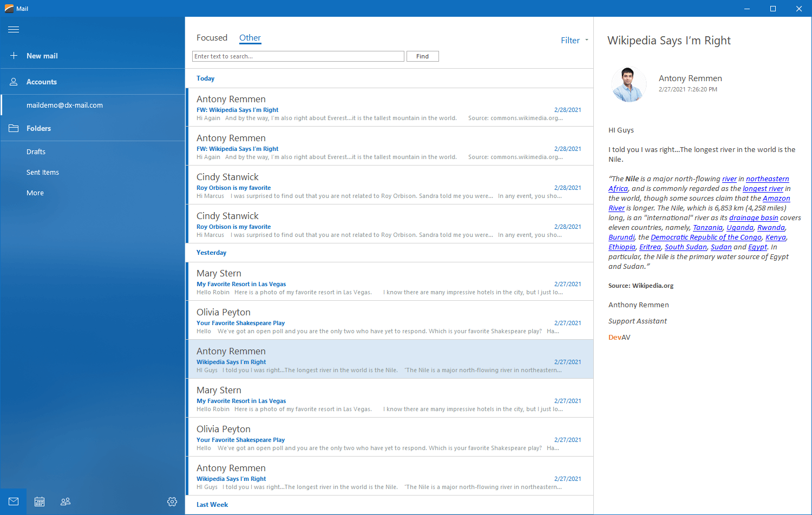
Task: Open the hamburger navigation menu
Action: [x=14, y=30]
